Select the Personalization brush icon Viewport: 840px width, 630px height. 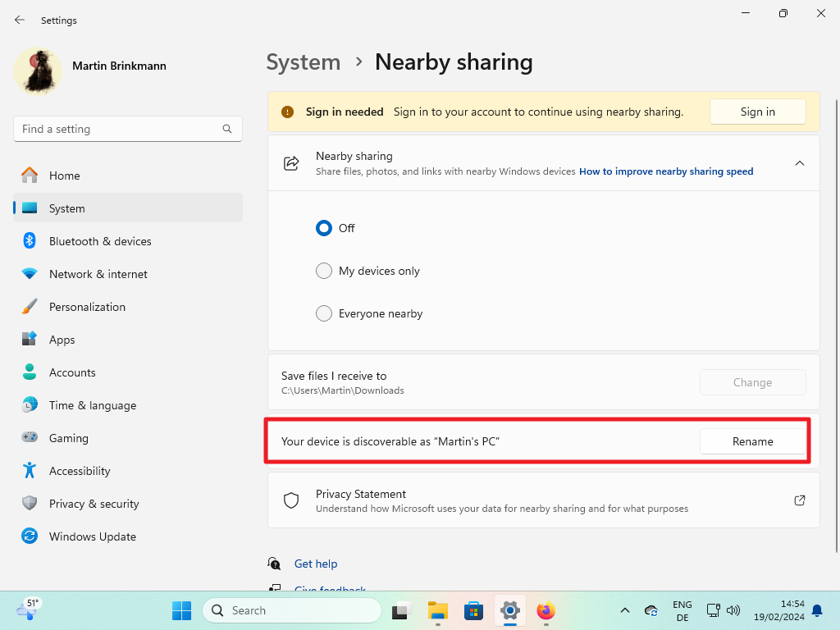(x=29, y=306)
